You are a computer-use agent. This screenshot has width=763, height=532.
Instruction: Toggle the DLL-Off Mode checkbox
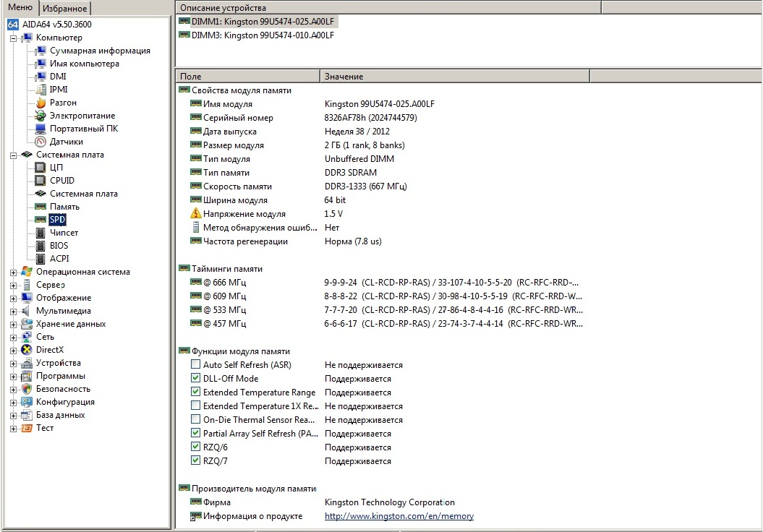click(x=195, y=378)
